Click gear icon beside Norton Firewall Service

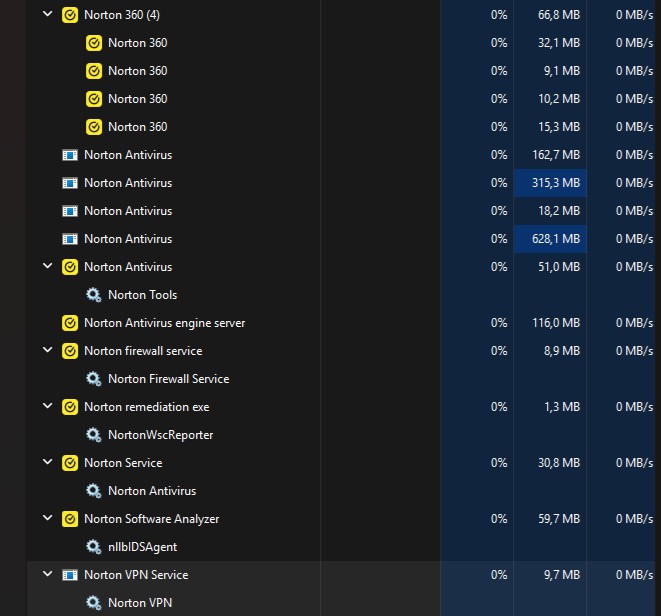pyautogui.click(x=94, y=379)
